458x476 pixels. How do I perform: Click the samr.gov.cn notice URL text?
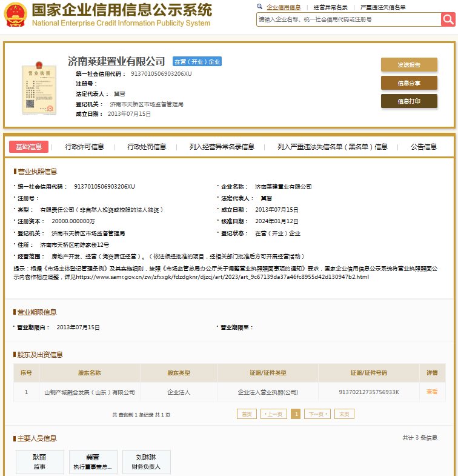point(222,277)
